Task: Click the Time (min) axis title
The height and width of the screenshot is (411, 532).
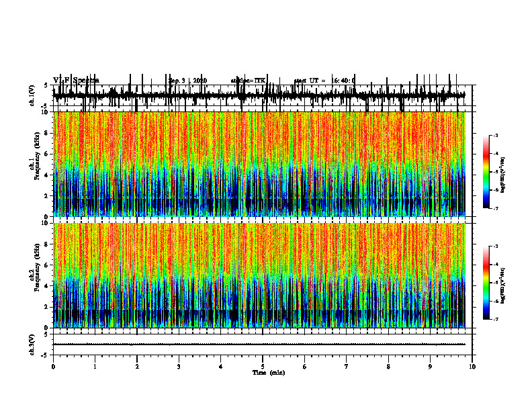Action: click(x=269, y=373)
